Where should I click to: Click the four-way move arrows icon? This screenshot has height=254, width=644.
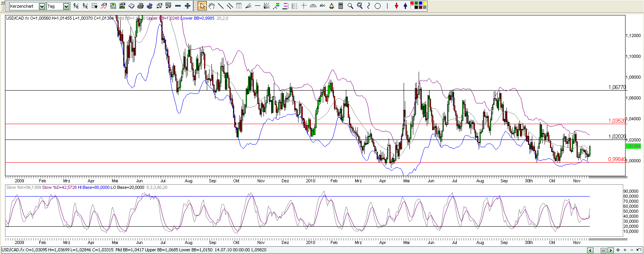click(618, 250)
